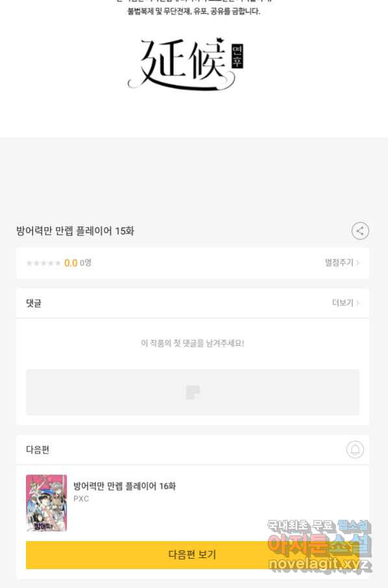The height and width of the screenshot is (588, 388).
Task: Tap the PXC author label
Action: [x=81, y=498]
